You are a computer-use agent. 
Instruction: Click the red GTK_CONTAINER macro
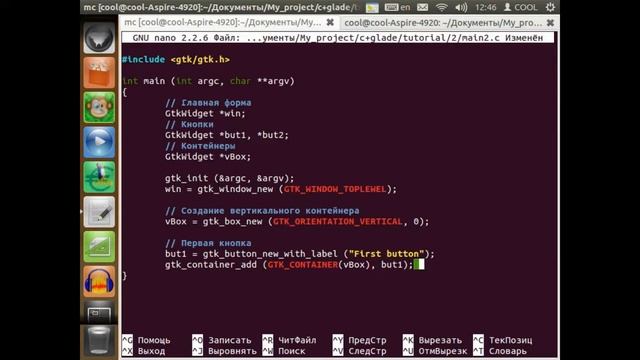tap(303, 265)
